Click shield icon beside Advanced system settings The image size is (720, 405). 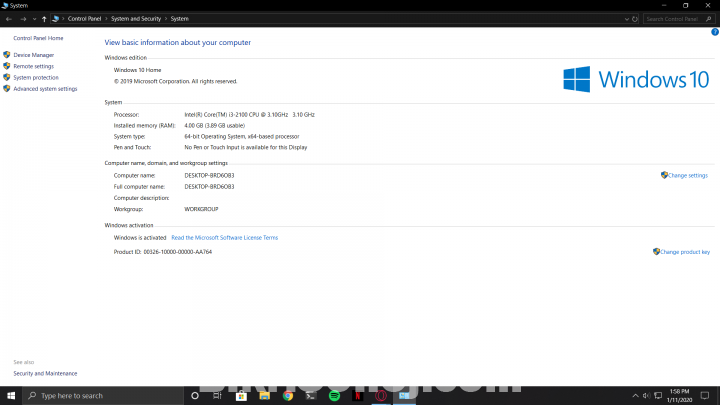coord(6,89)
